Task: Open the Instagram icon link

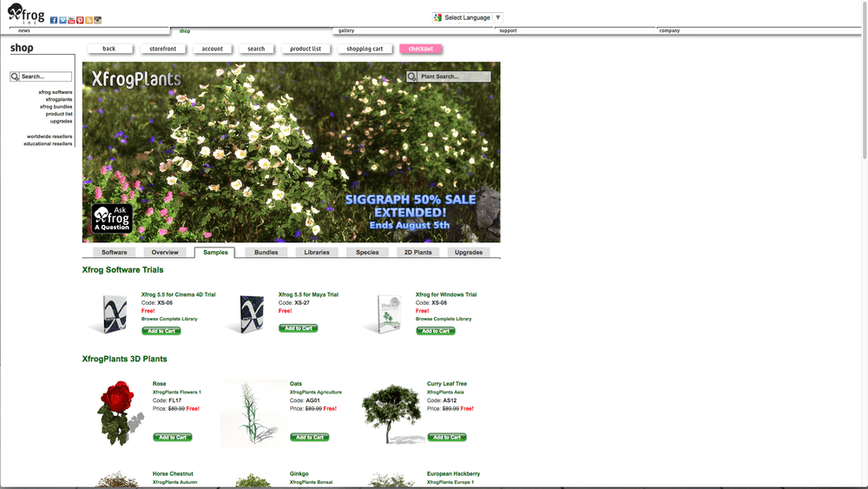Action: coord(98,20)
